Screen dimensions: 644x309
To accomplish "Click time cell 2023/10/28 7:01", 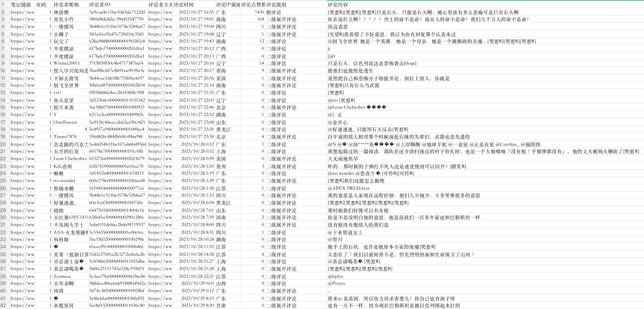I will tap(194, 210).
